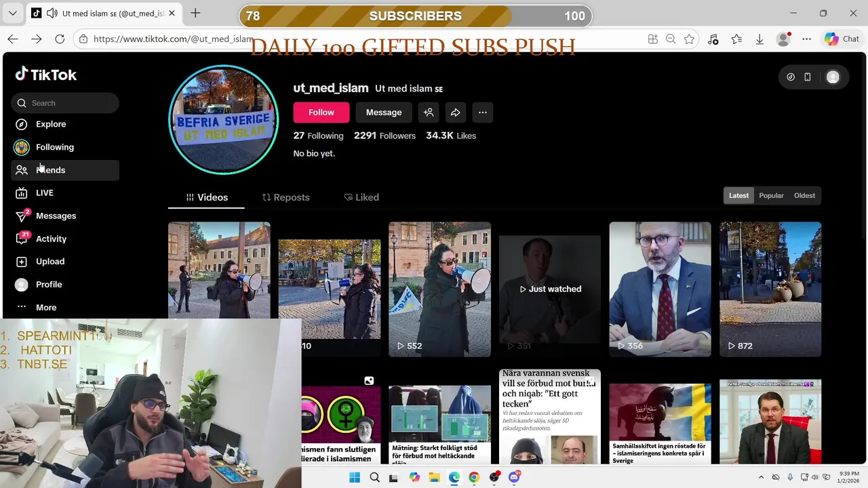Image resolution: width=868 pixels, height=488 pixels.
Task: Open the browser tab list dropdown
Action: coord(12,14)
